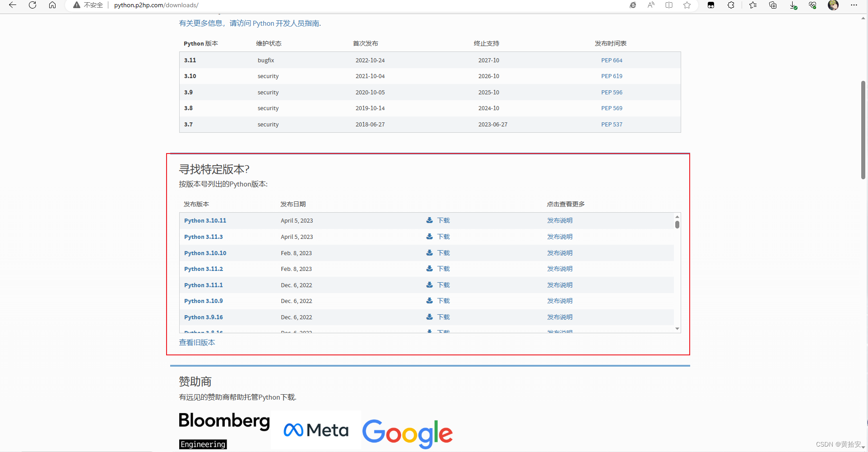This screenshot has height=452, width=868.
Task: Click the Meta sponsor logo
Action: (316, 430)
